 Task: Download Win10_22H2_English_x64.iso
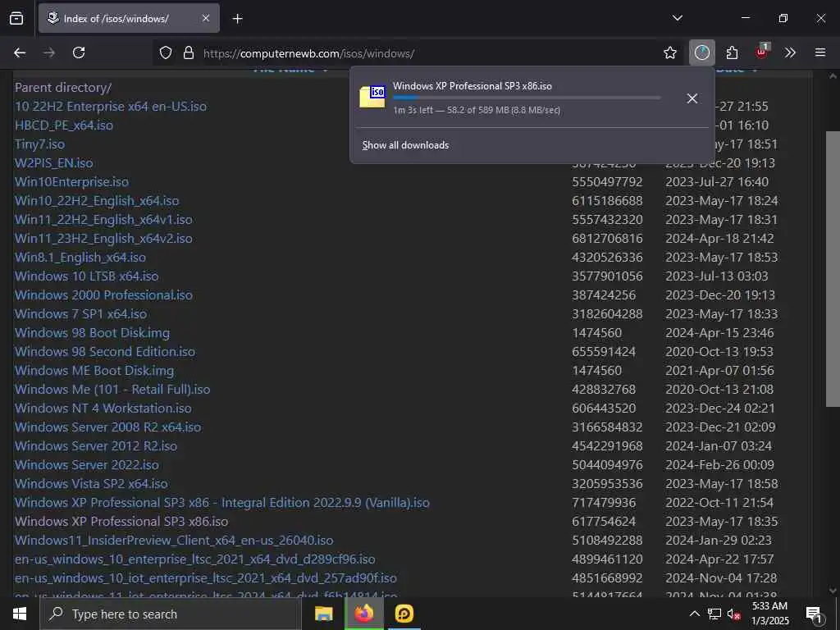(x=97, y=200)
